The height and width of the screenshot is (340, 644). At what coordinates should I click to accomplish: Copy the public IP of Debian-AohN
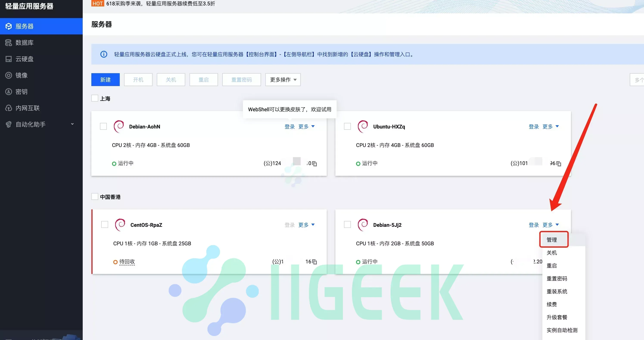314,164
